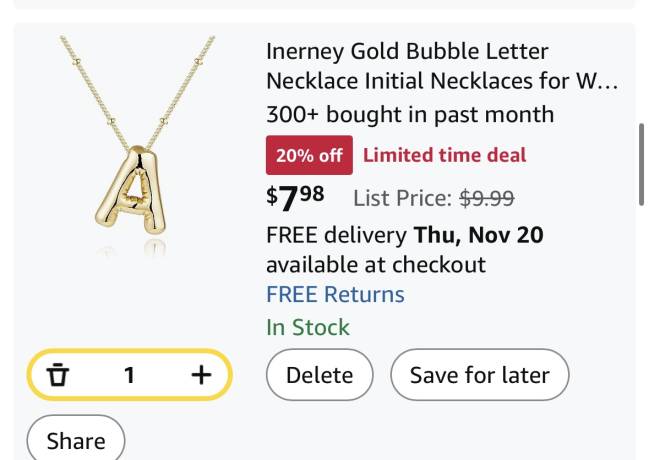Choose Save for later

[x=479, y=375]
